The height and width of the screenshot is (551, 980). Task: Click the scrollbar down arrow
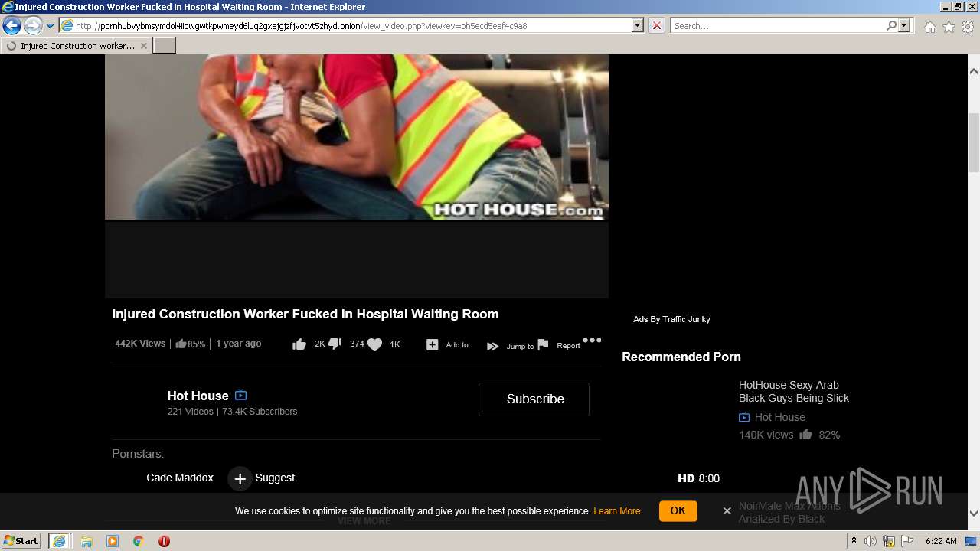(974, 514)
